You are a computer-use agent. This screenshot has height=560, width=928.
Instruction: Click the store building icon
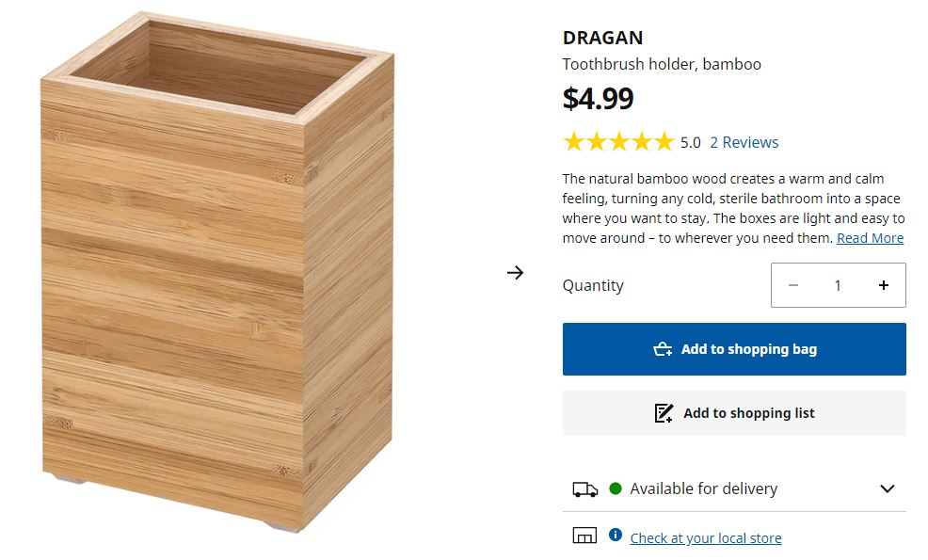coord(584,535)
